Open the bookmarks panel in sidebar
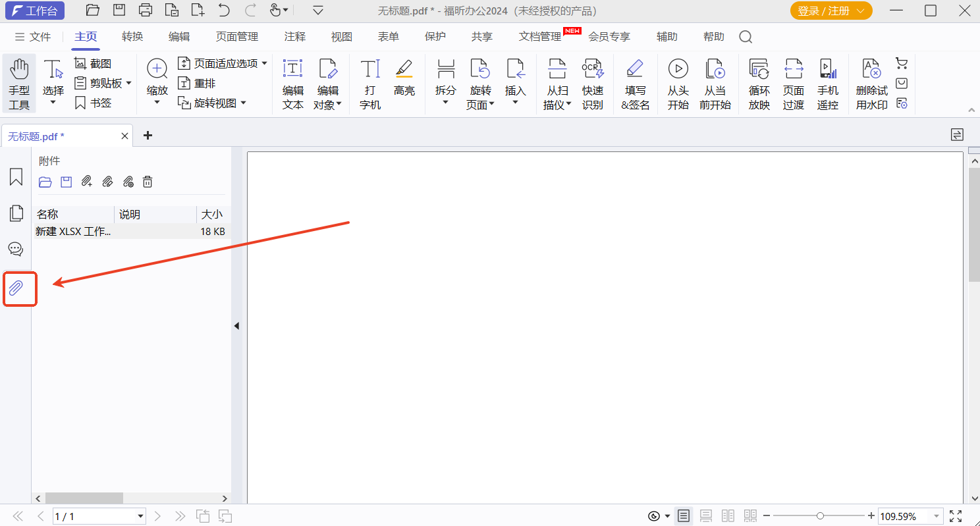 [16, 176]
